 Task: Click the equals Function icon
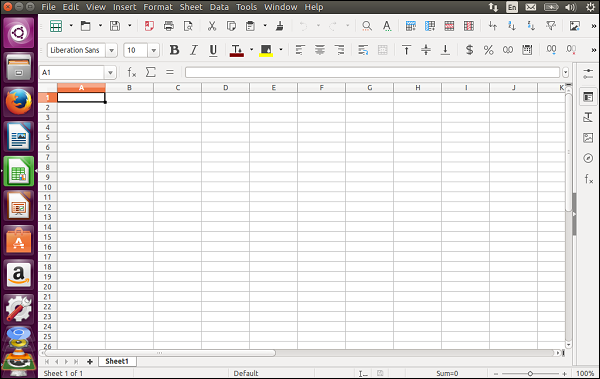pyautogui.click(x=170, y=72)
